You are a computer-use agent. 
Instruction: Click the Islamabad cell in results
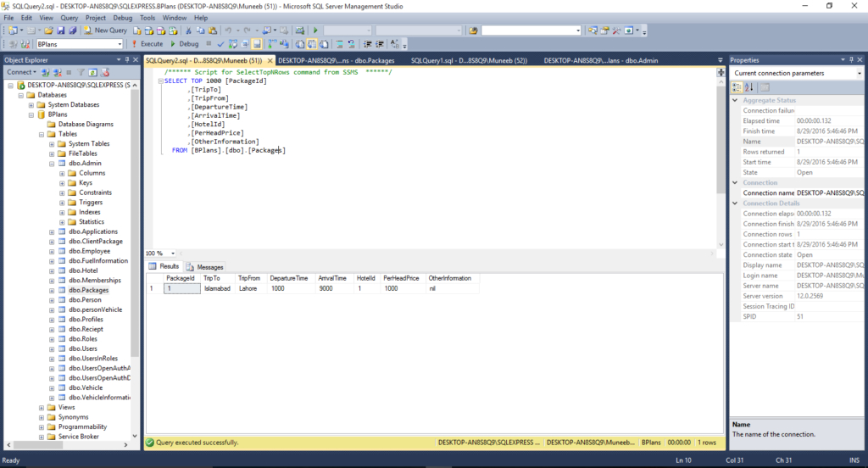click(217, 288)
